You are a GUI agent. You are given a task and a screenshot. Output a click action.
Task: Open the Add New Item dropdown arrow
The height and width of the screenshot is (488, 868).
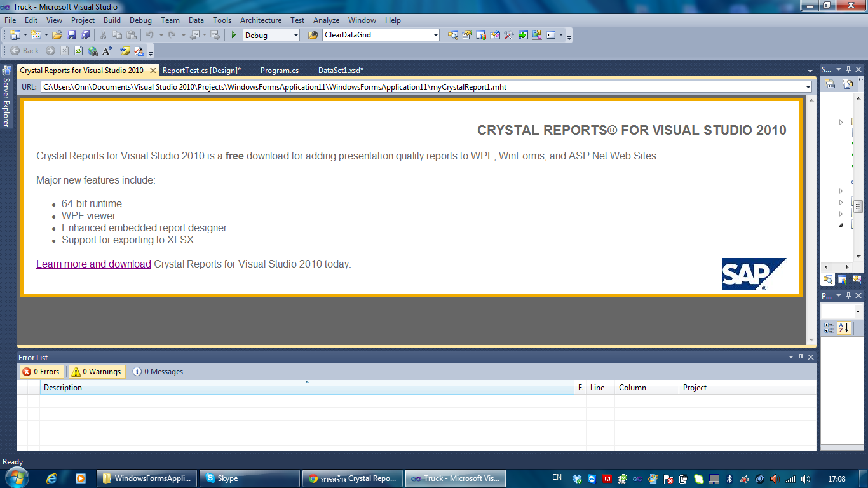46,36
